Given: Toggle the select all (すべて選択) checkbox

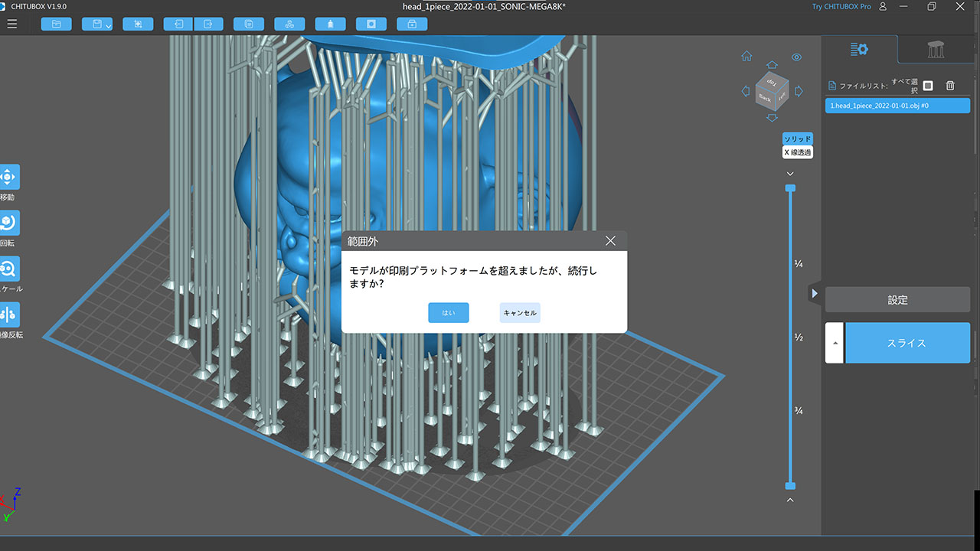Looking at the screenshot, I should click(928, 86).
